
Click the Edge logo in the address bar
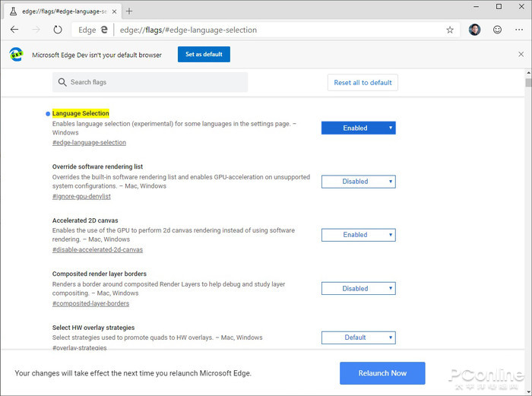click(104, 30)
